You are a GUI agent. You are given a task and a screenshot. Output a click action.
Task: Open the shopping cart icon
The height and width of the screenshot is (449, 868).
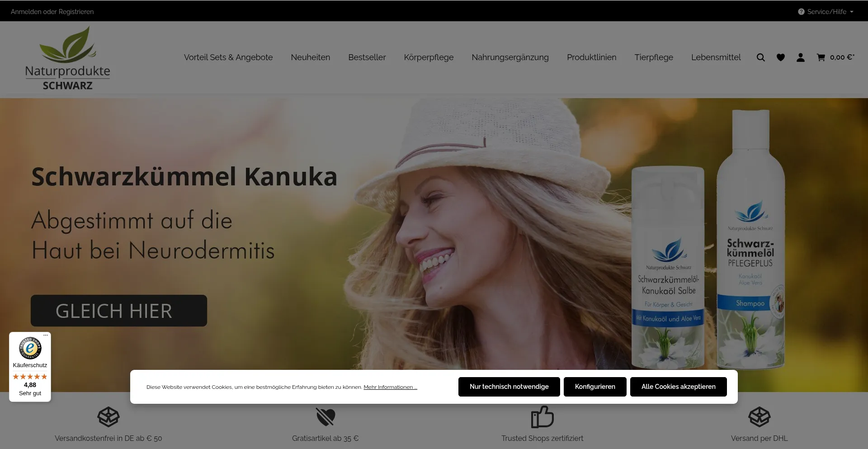[x=821, y=57]
